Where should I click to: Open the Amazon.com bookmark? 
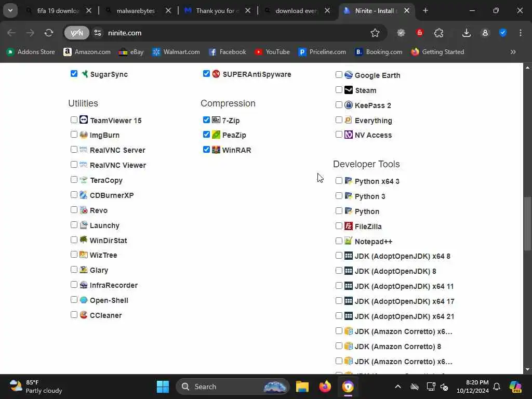pos(87,52)
